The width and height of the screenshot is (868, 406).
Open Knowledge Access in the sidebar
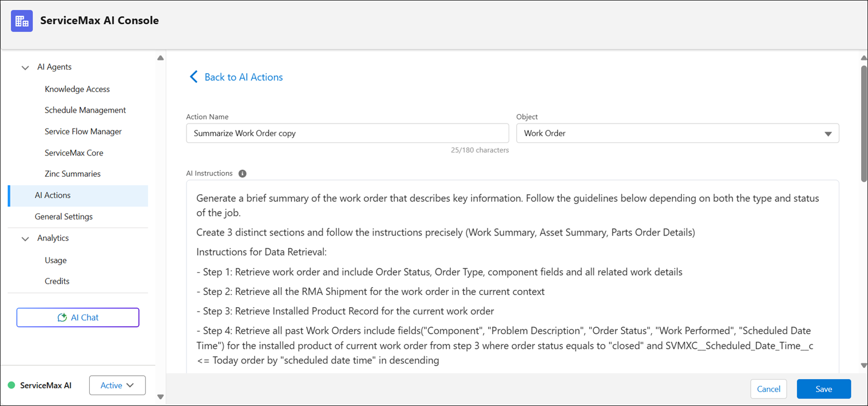pyautogui.click(x=77, y=89)
